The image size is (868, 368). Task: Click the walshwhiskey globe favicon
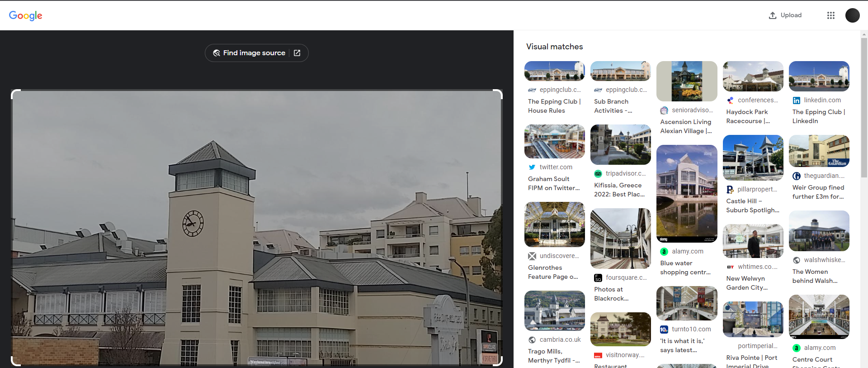797,260
